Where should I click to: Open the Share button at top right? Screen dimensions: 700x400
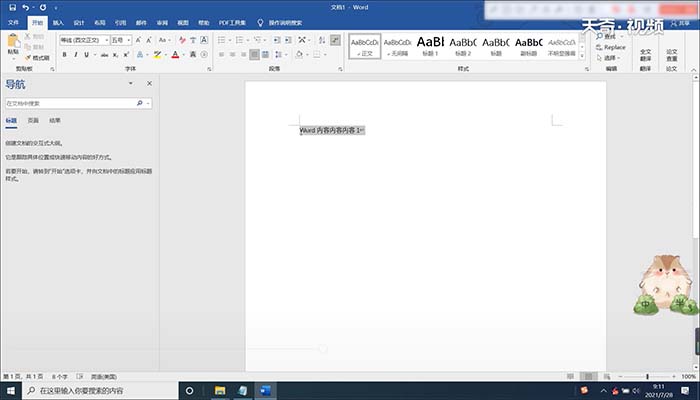[x=681, y=23]
